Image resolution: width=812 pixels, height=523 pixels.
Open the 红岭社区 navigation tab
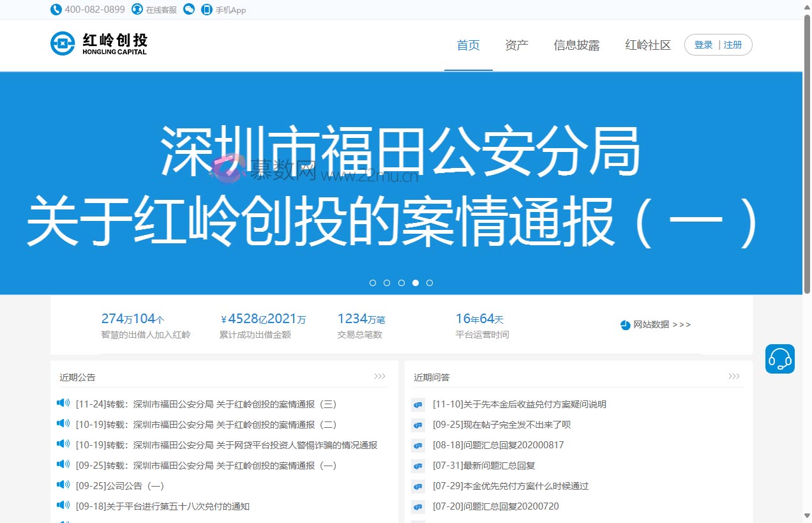648,45
